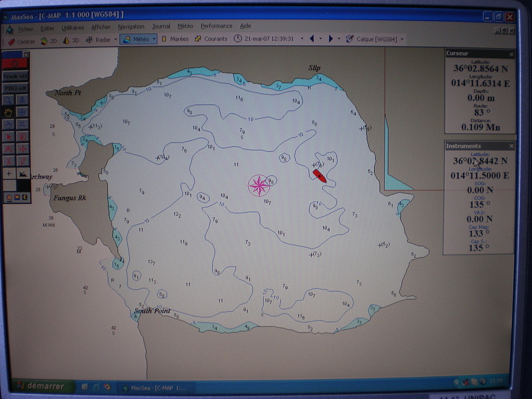Toggle PBG off button
The height and width of the screenshot is (399, 532).
pyautogui.click(x=15, y=88)
